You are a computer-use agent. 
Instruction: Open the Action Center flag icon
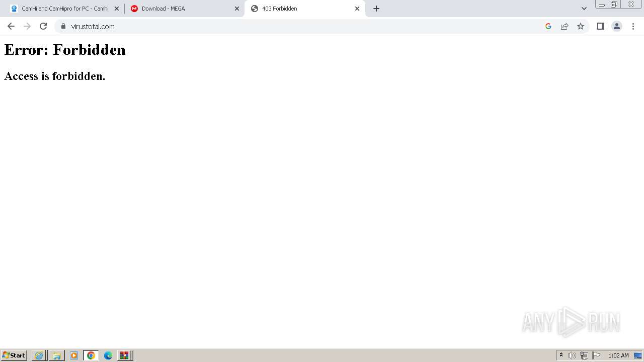[596, 355]
